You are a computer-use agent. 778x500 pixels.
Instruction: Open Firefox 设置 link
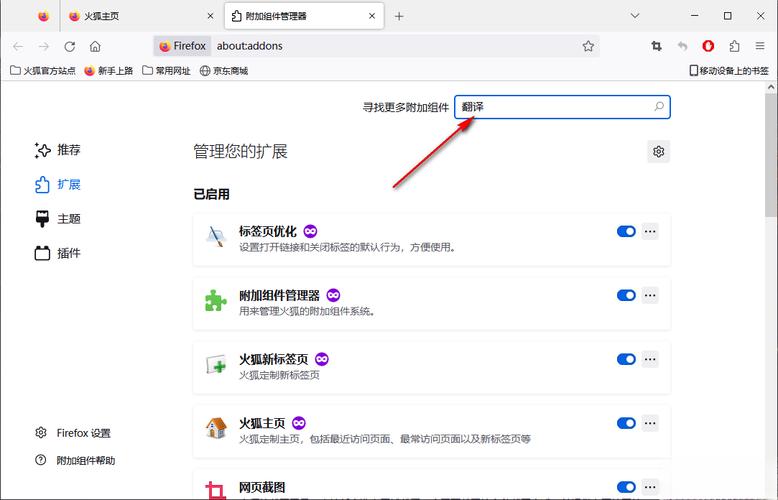[x=73, y=433]
